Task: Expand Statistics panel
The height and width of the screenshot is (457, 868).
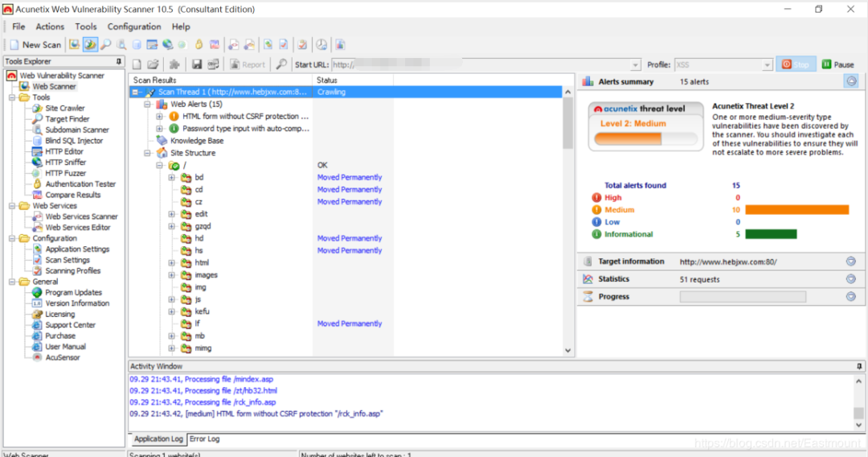Action: [851, 279]
